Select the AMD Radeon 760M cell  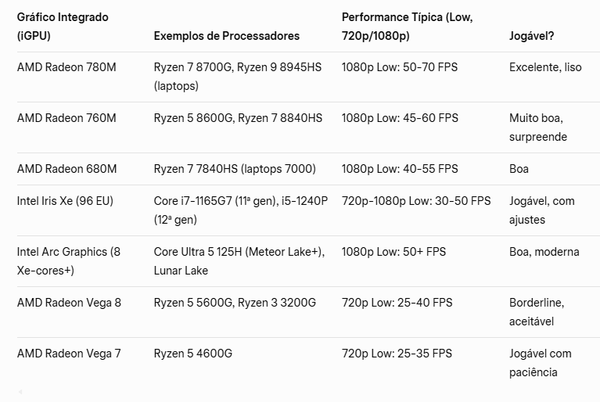pos(67,118)
